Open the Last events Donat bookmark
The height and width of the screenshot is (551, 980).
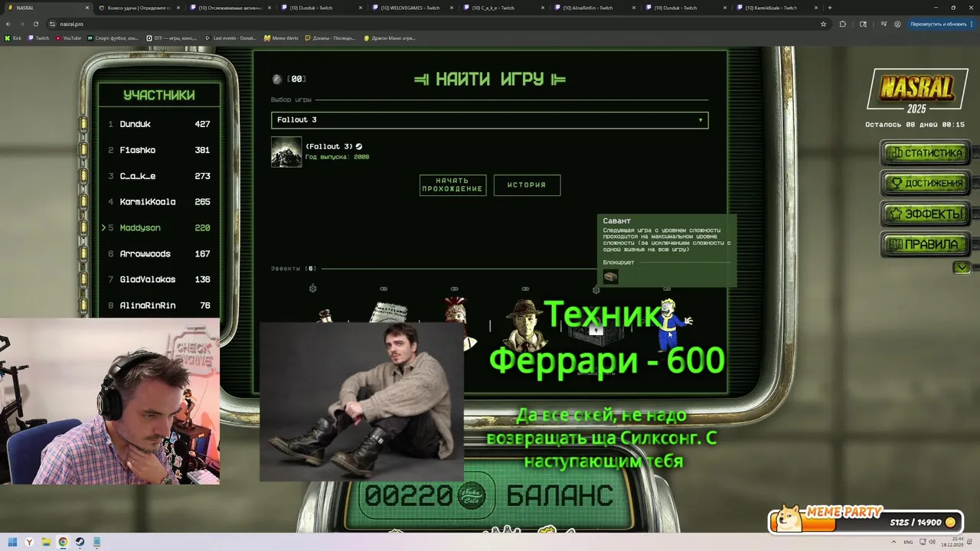point(230,37)
